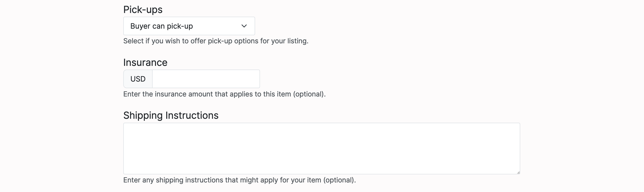
Task: Click the word "Select" in Pick-ups hint
Action: 133,41
